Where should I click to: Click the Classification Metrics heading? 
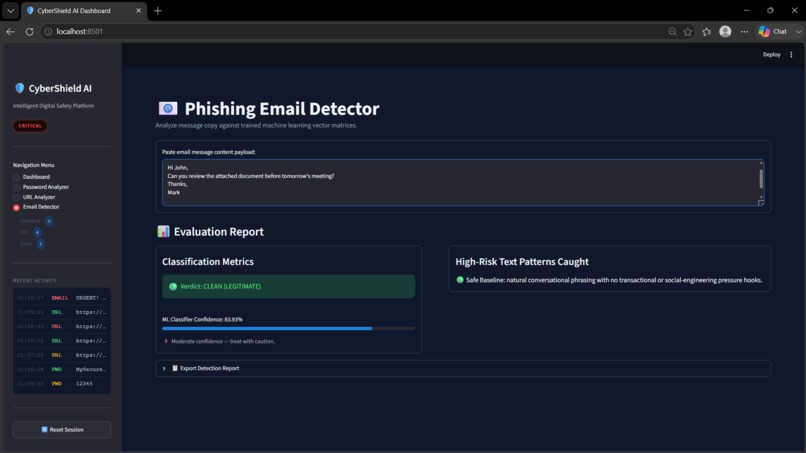(x=208, y=262)
